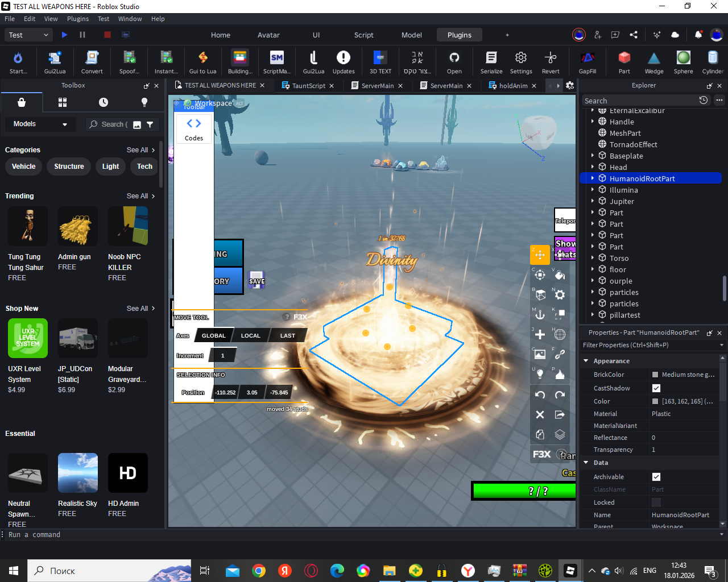Switch to the Model ribbon tab

pyautogui.click(x=412, y=35)
